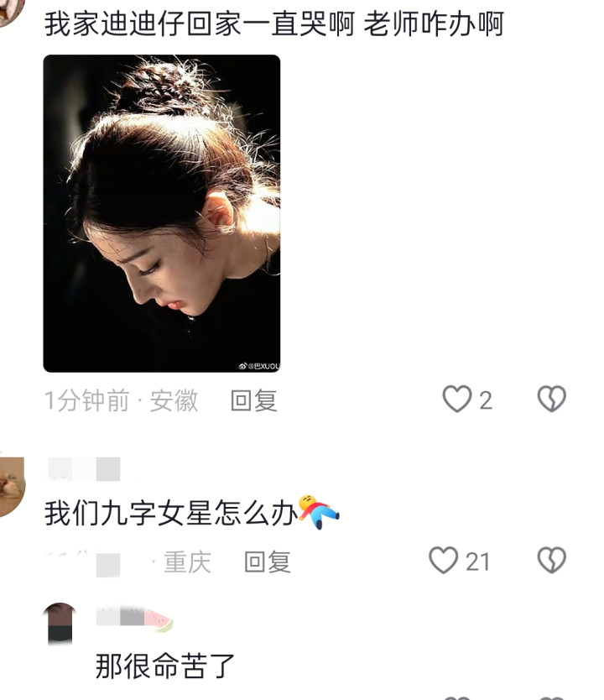Reply to the 重庆 comment via 回复

point(268,562)
